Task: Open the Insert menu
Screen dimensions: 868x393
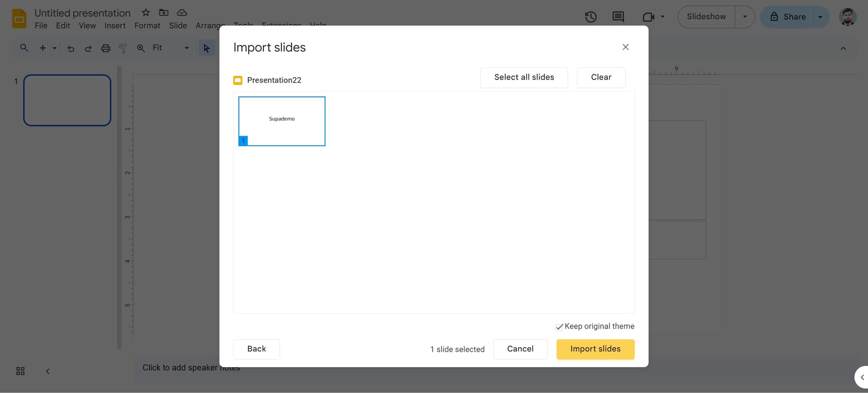Action: pyautogui.click(x=114, y=25)
